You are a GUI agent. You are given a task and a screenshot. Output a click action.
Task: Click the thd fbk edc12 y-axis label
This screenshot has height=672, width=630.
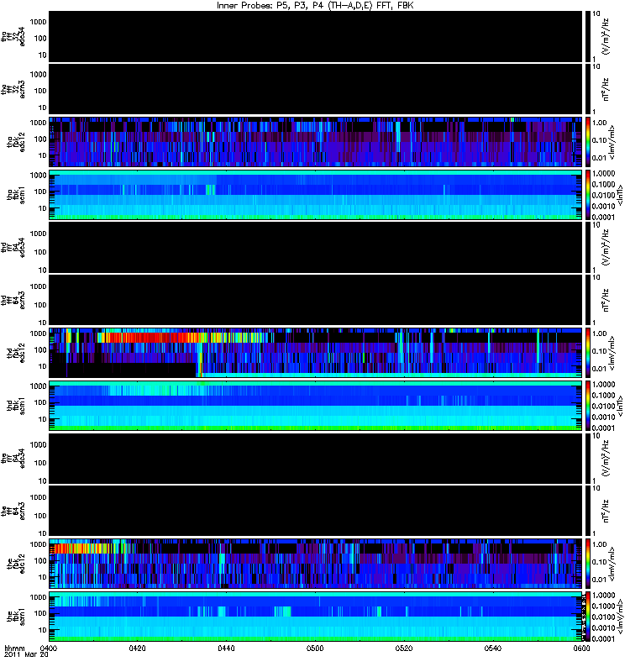(16, 353)
